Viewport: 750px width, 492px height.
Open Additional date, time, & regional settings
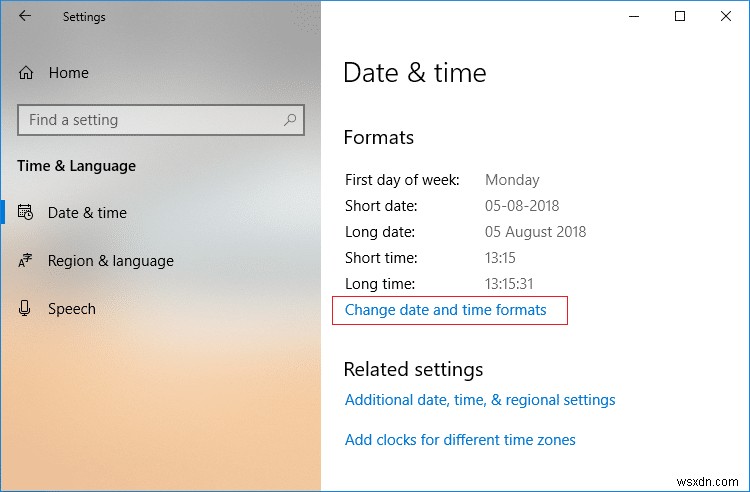click(x=480, y=400)
